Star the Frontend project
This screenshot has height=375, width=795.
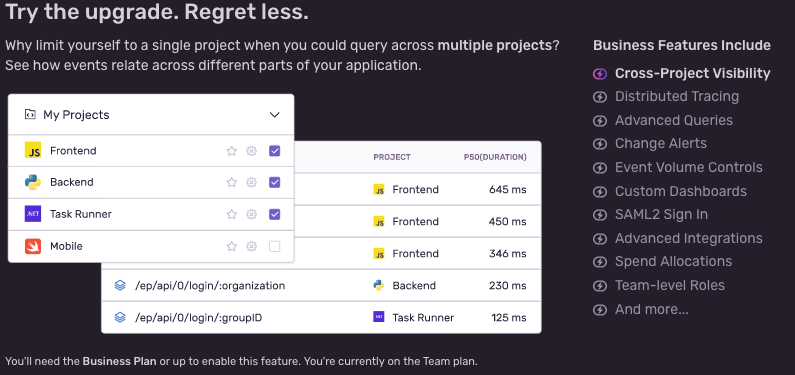232,151
